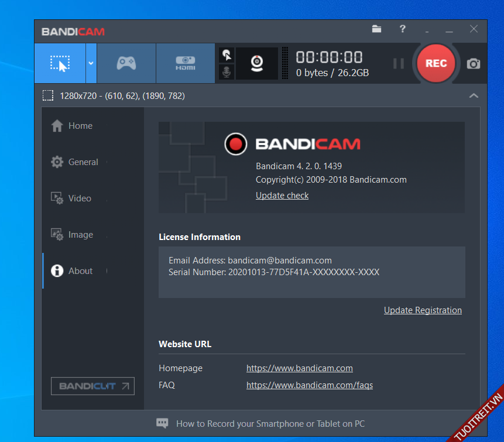The width and height of the screenshot is (504, 442).
Task: Click the Update check link
Action: point(282,196)
